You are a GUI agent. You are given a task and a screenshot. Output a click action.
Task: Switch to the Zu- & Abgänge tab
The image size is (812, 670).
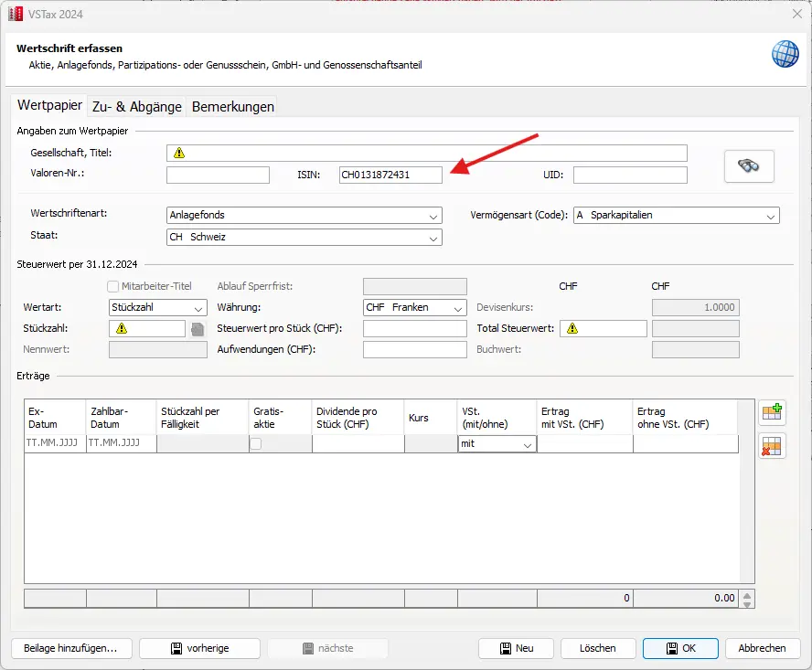136,106
